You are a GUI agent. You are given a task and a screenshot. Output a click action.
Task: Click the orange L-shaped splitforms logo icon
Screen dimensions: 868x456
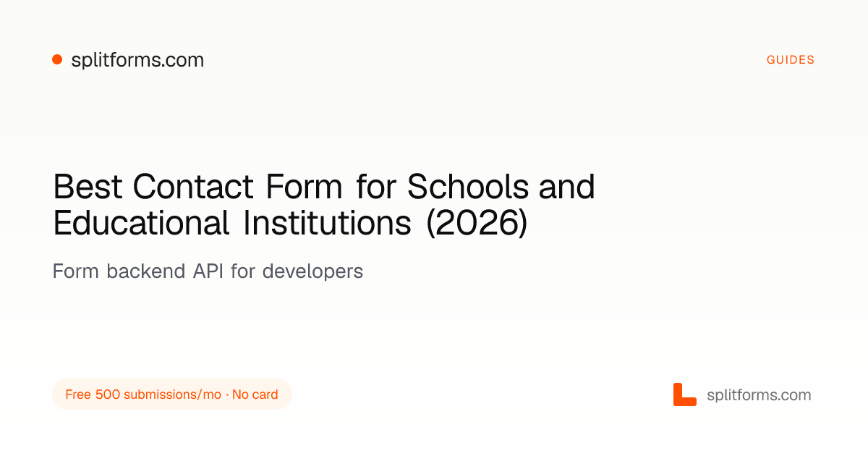click(x=684, y=394)
